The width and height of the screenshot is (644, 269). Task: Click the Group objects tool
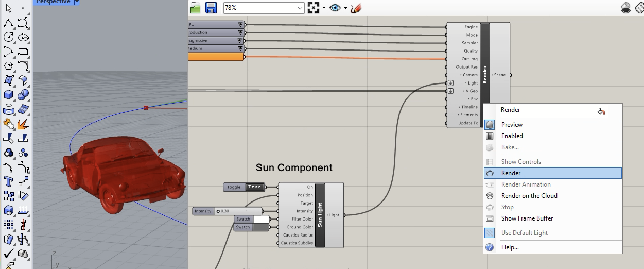coord(8,153)
